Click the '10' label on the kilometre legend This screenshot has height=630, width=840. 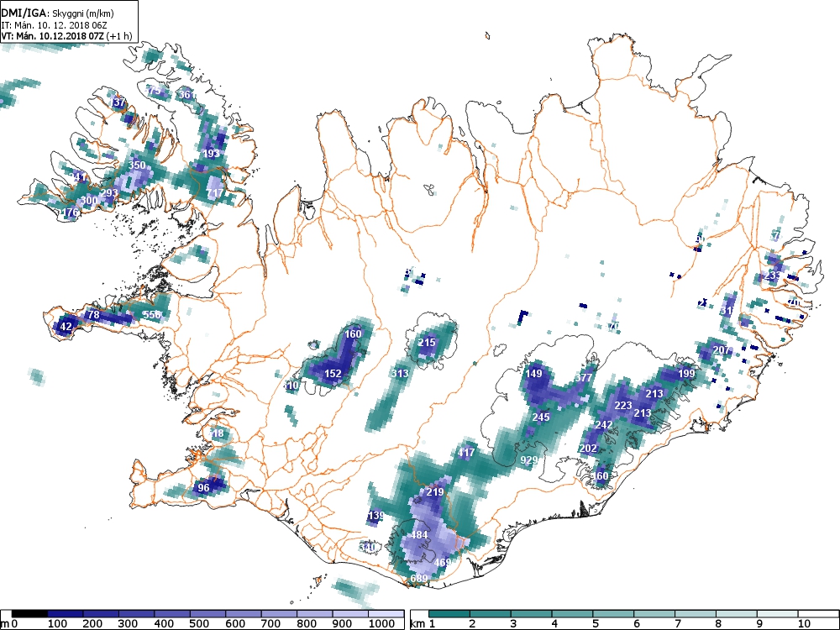click(x=804, y=623)
